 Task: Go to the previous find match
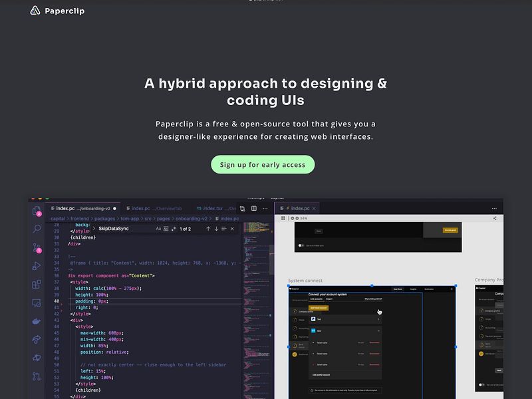pos(208,229)
